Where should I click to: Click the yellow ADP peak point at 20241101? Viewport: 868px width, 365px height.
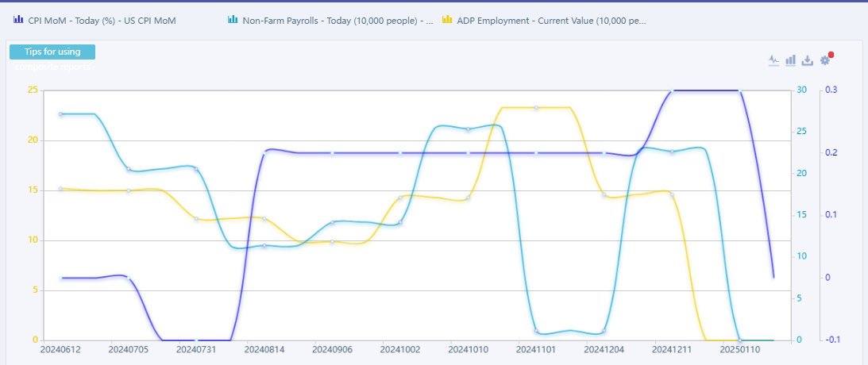coord(536,107)
